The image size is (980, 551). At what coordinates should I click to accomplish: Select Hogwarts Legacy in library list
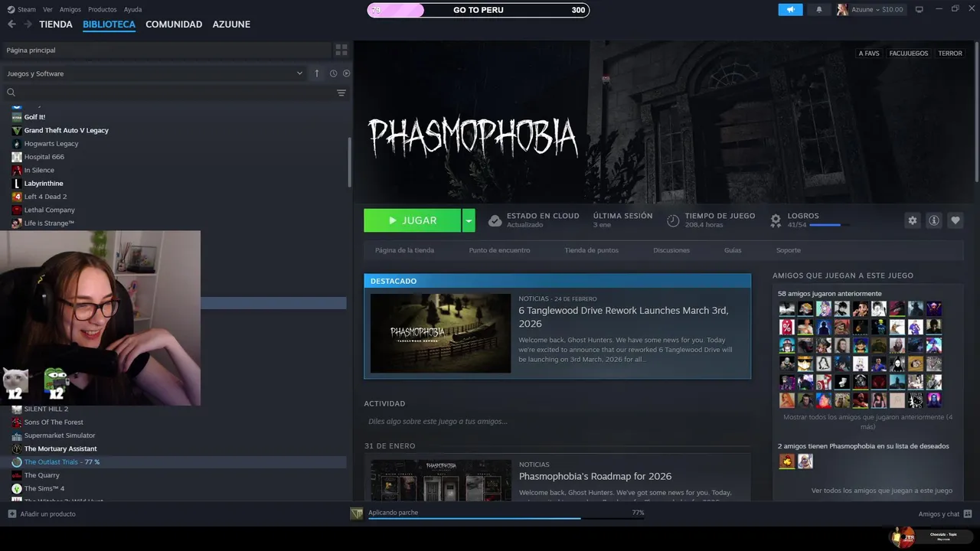[51, 144]
